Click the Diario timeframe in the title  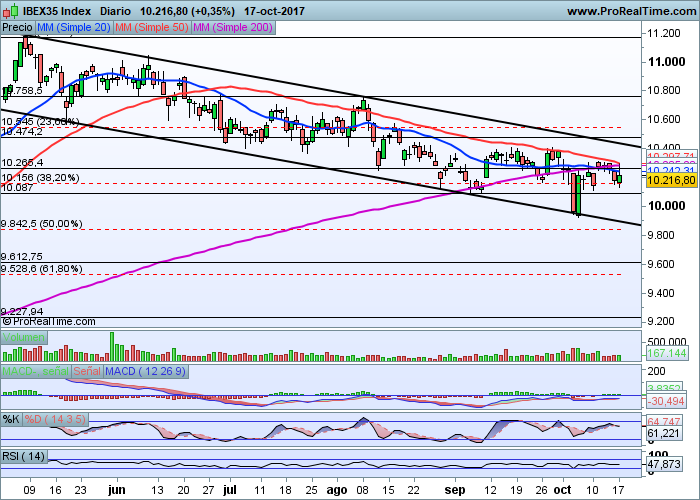click(x=116, y=11)
